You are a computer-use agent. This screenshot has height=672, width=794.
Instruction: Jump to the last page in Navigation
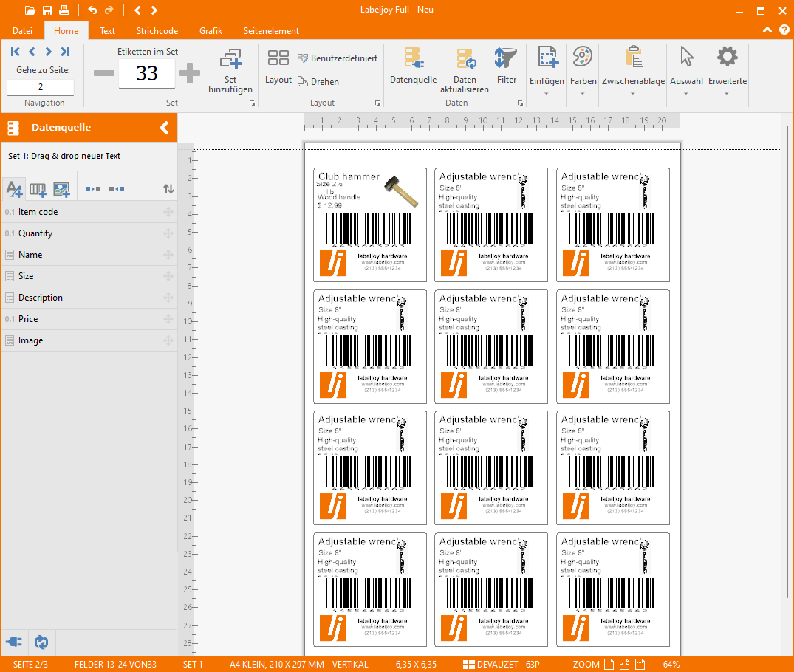click(65, 52)
